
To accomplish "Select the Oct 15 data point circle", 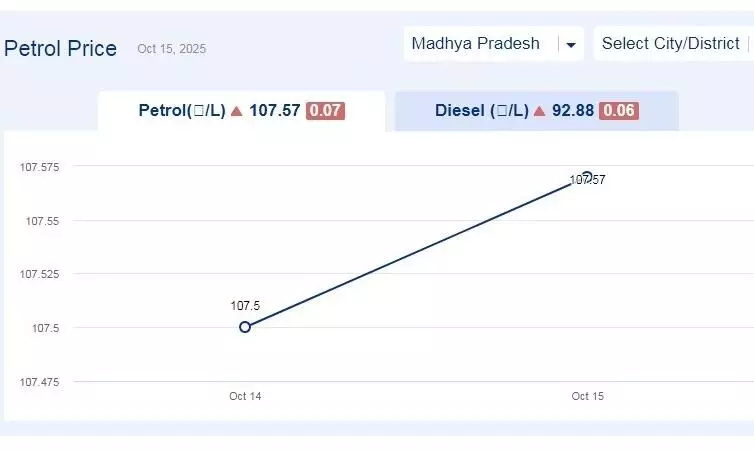I will tap(587, 177).
